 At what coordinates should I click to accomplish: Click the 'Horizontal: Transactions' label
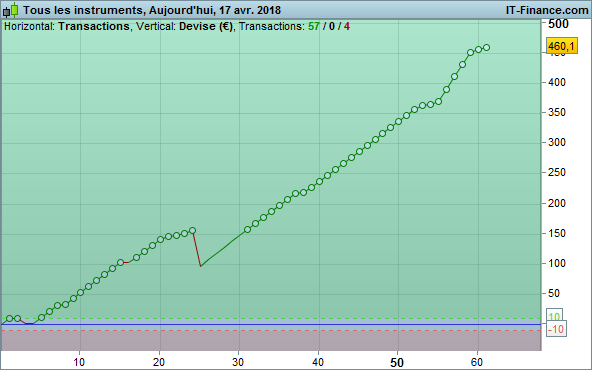point(67,26)
